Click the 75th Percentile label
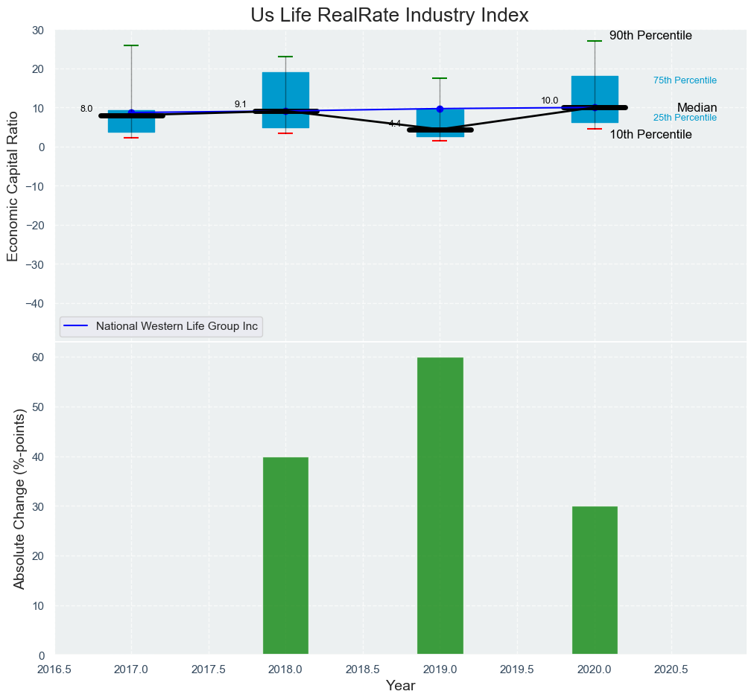This screenshot has height=700, width=754. coord(685,80)
